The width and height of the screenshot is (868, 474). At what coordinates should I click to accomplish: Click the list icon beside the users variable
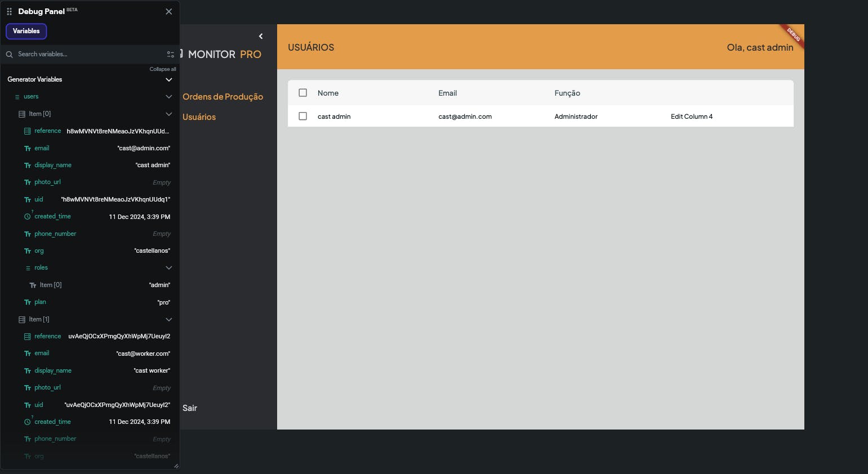click(17, 96)
